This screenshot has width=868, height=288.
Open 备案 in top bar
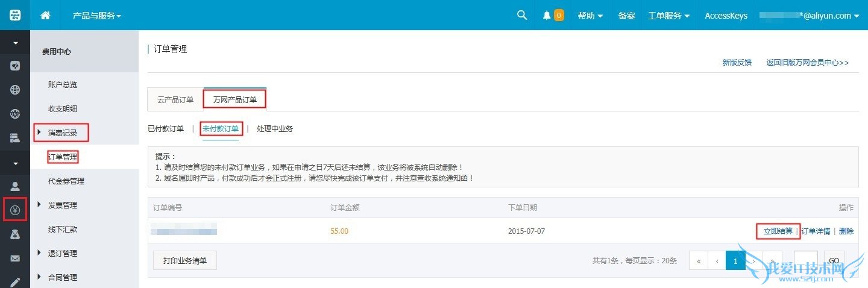(x=627, y=16)
